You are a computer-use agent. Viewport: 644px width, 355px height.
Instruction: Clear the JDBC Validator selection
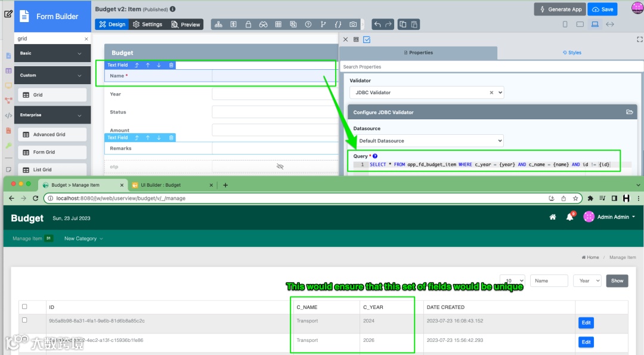coord(491,92)
